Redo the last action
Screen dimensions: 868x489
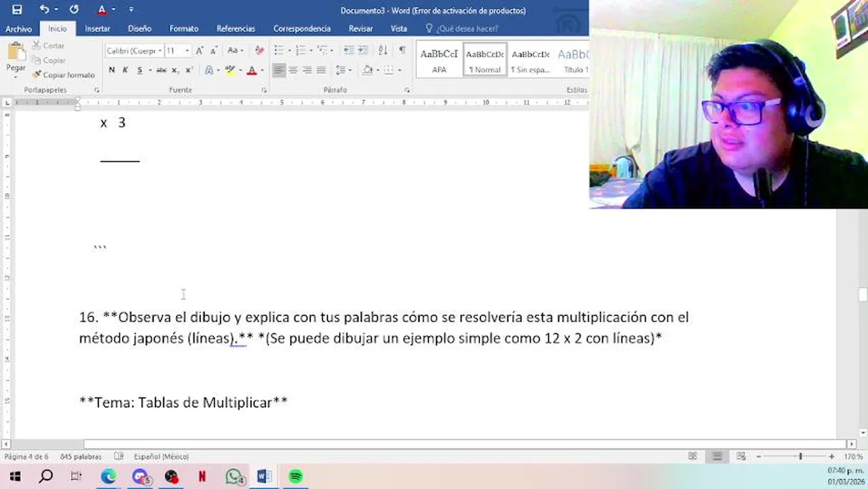click(74, 10)
